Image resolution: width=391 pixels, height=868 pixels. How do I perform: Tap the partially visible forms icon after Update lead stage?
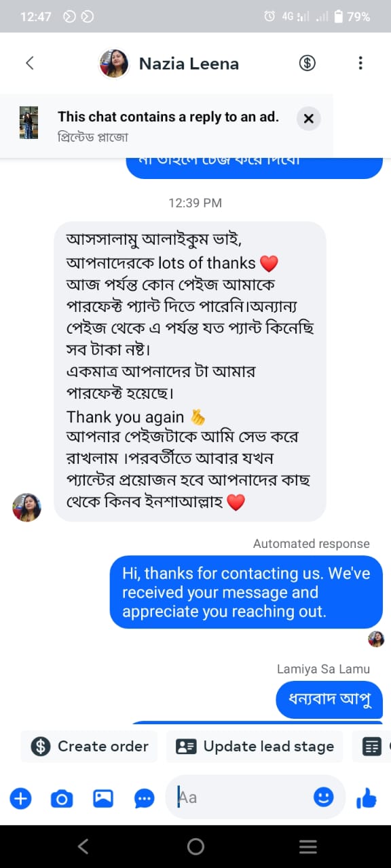click(373, 746)
